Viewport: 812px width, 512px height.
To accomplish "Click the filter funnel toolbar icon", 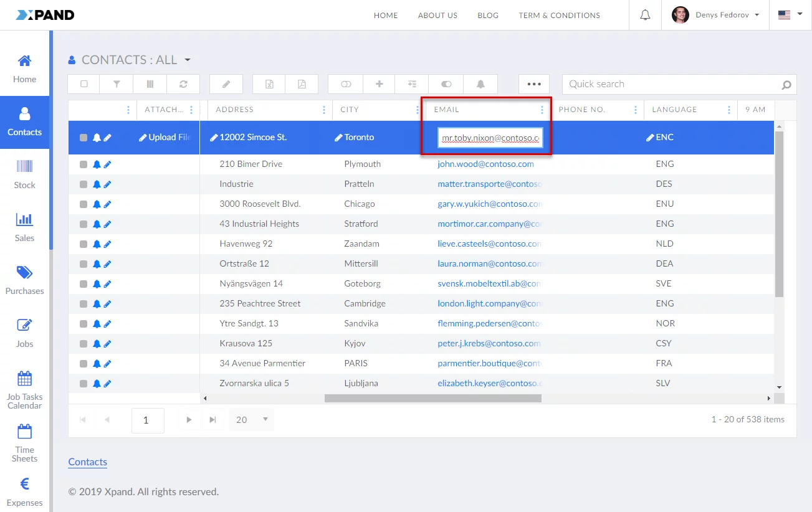I will coord(117,84).
